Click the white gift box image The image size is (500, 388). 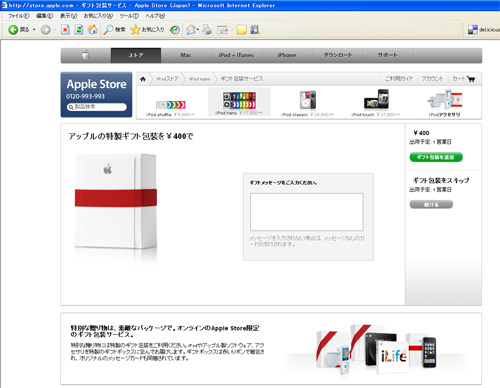116,202
